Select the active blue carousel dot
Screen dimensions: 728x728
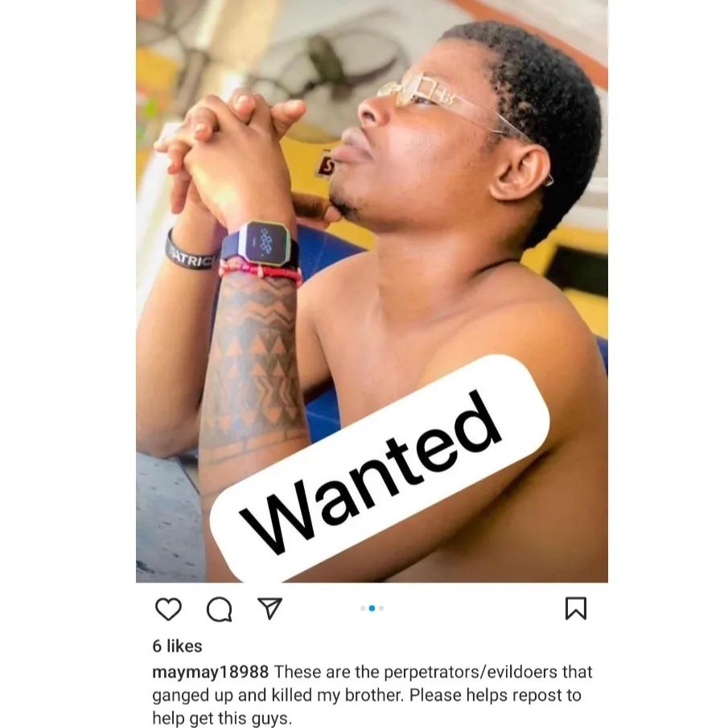372,608
